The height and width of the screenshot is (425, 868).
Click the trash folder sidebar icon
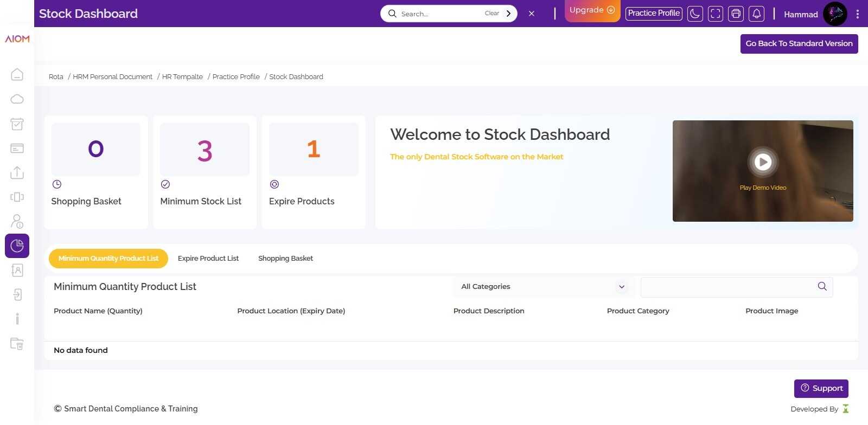17,344
